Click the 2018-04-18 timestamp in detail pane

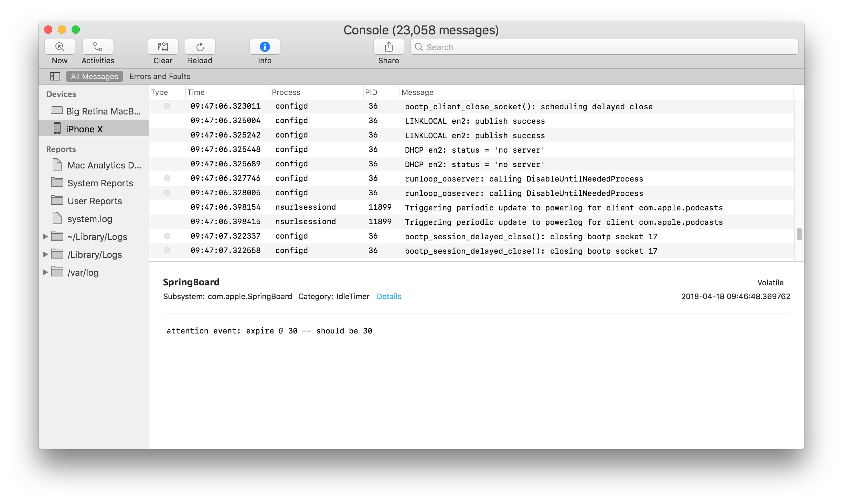[736, 296]
